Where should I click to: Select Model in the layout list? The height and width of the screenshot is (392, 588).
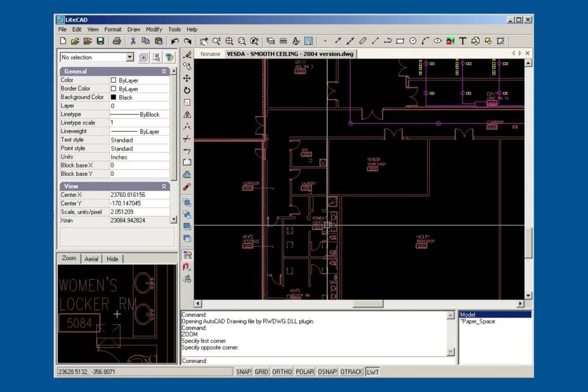click(x=495, y=315)
